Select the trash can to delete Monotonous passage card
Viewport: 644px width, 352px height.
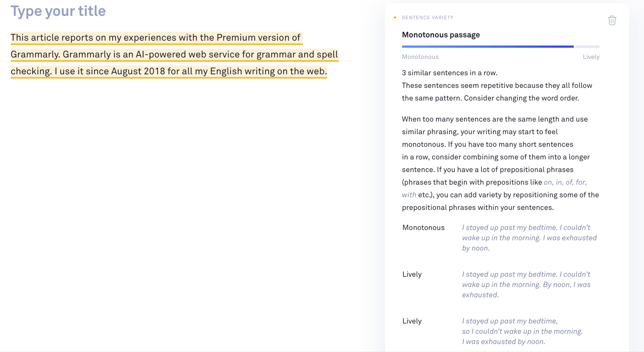612,20
